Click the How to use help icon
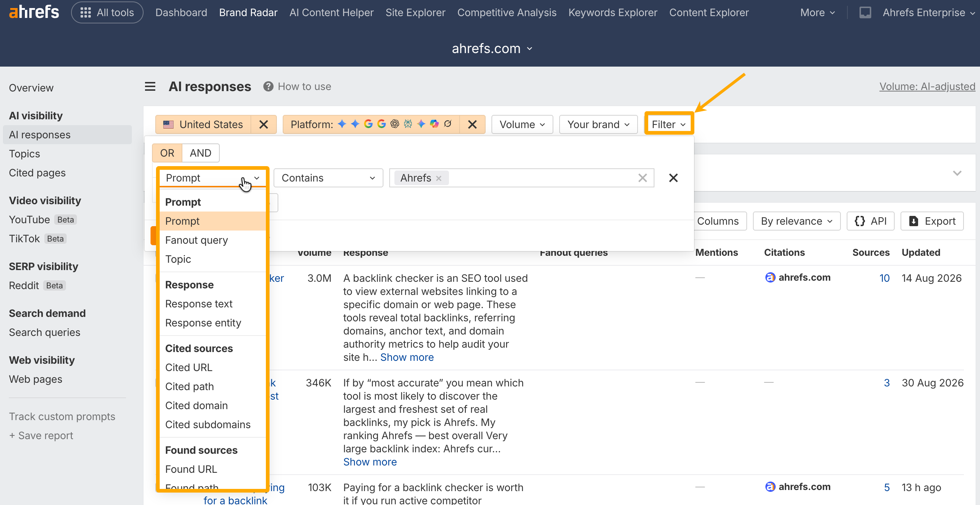The height and width of the screenshot is (505, 980). click(268, 86)
